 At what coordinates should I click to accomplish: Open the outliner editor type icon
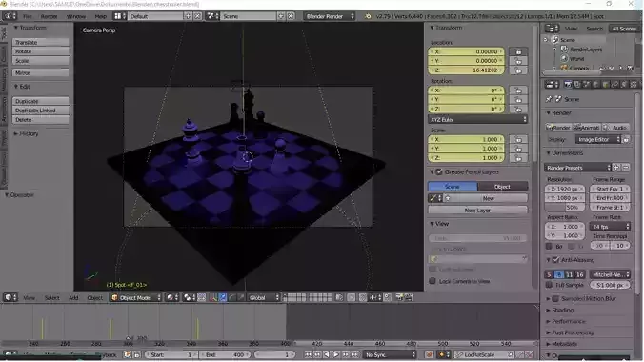point(552,29)
